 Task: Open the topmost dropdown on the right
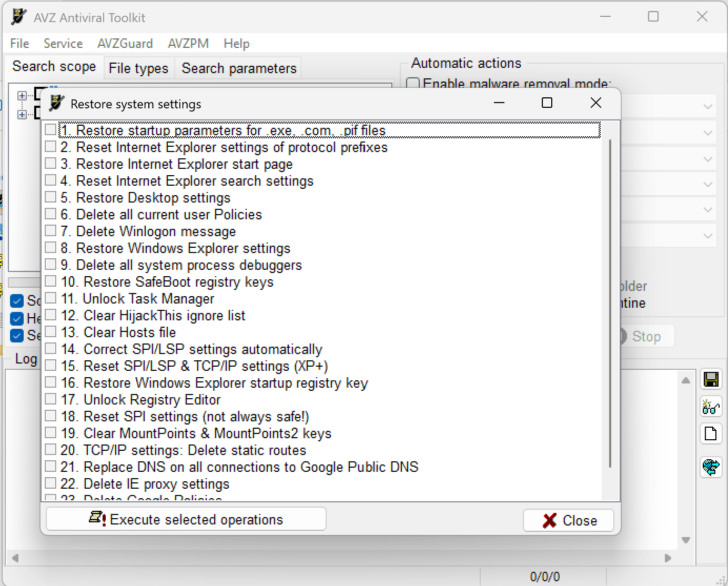(707, 106)
